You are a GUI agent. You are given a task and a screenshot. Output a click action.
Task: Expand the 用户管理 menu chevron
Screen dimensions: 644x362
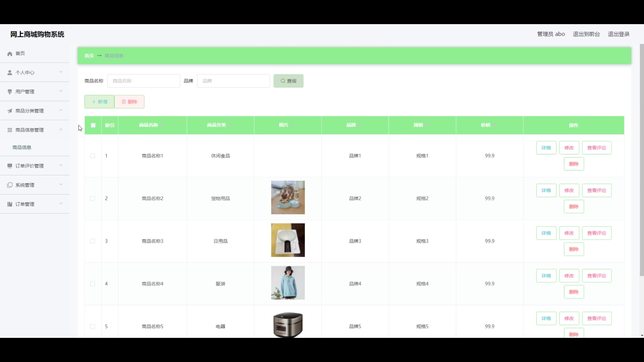[61, 91]
